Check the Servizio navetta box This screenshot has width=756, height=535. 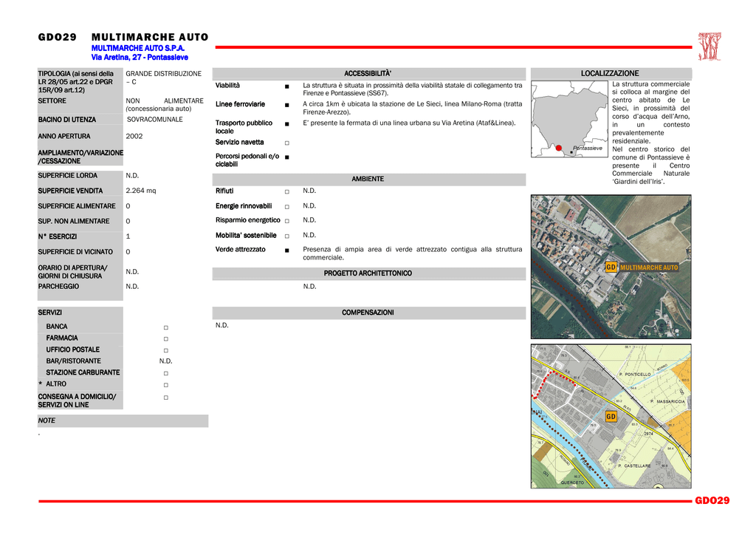(287, 143)
